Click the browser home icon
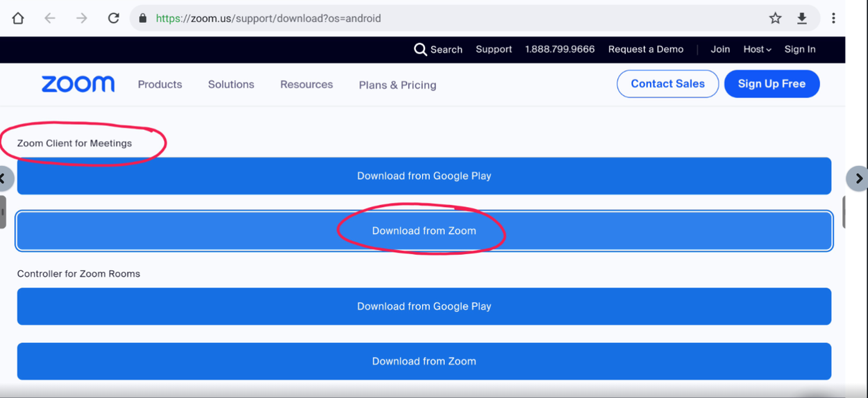This screenshot has width=868, height=398. coord(18,19)
